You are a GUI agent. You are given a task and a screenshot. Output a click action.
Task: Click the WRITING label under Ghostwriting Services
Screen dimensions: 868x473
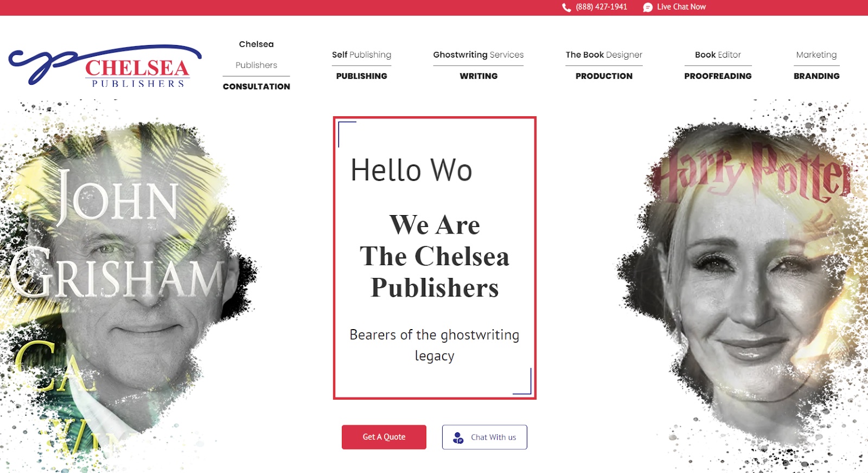pos(478,76)
